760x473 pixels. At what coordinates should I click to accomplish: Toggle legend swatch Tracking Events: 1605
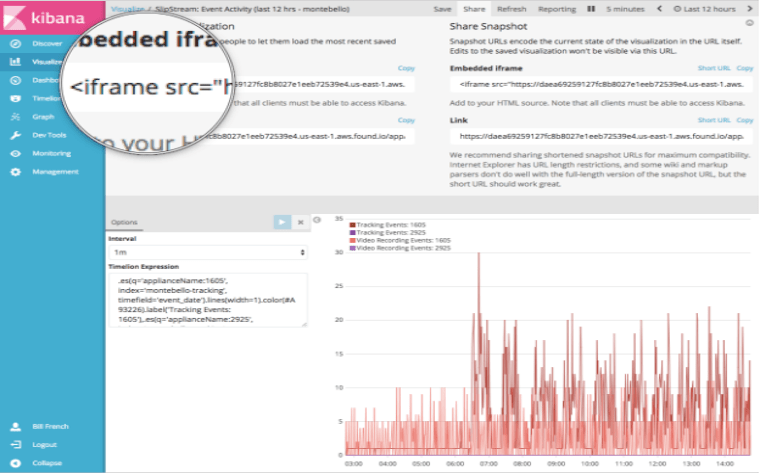click(x=353, y=225)
